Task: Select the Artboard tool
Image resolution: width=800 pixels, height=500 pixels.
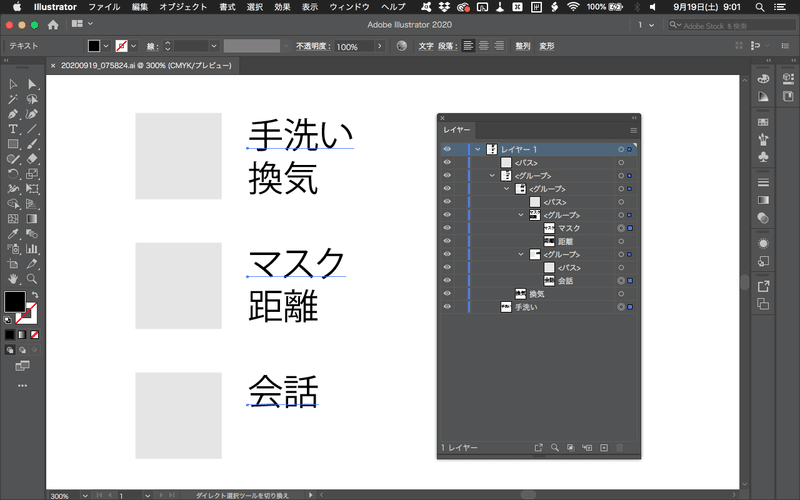Action: click(13, 264)
